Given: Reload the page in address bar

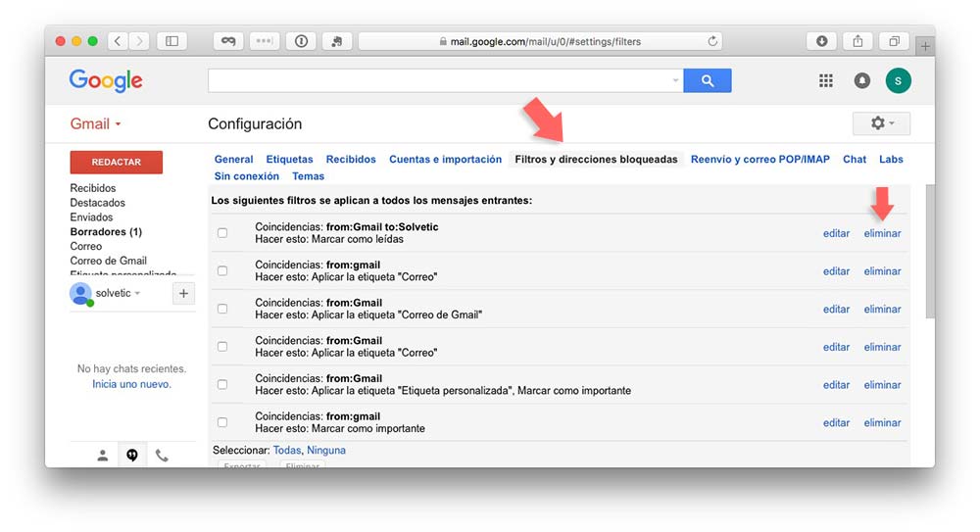Looking at the screenshot, I should pyautogui.click(x=712, y=41).
